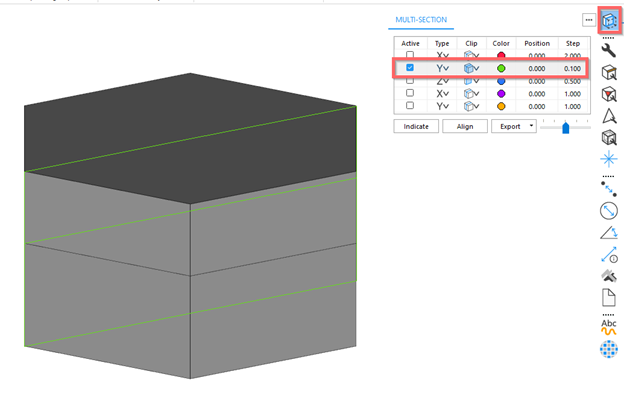This screenshot has height=410, width=624.
Task: Uncheck the active Y section checkbox
Action: coord(410,68)
